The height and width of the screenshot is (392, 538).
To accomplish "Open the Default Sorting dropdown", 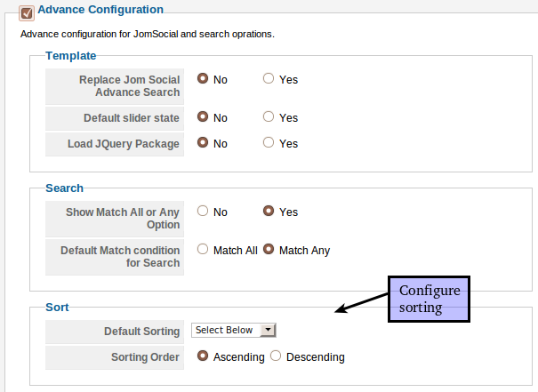I will tap(235, 331).
